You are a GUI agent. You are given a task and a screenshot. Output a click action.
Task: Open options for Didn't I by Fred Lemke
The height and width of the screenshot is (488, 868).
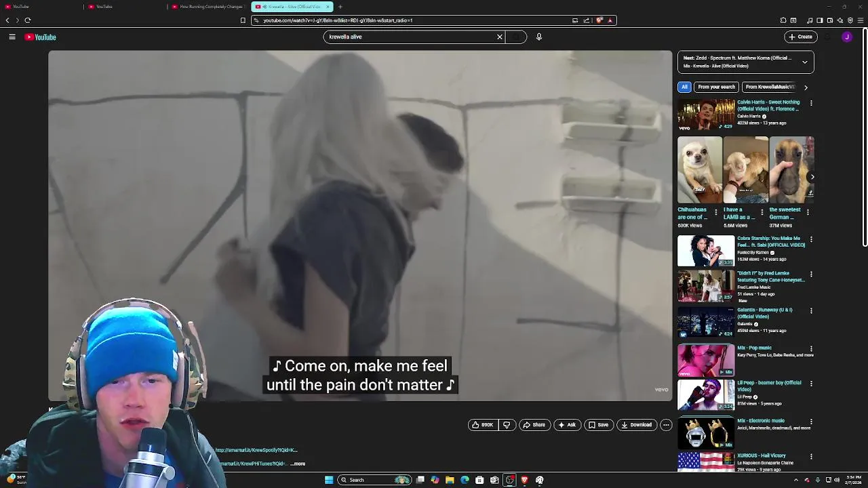pos(811,274)
